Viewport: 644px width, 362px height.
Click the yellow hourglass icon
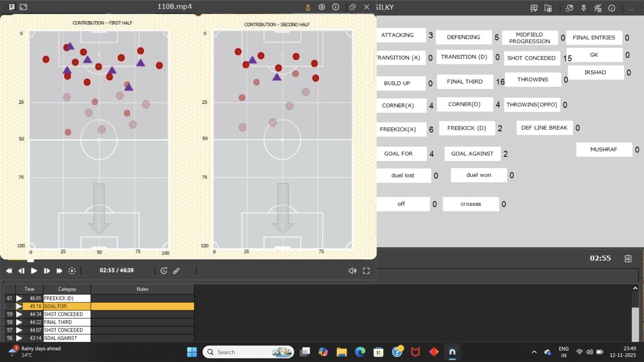click(x=308, y=7)
